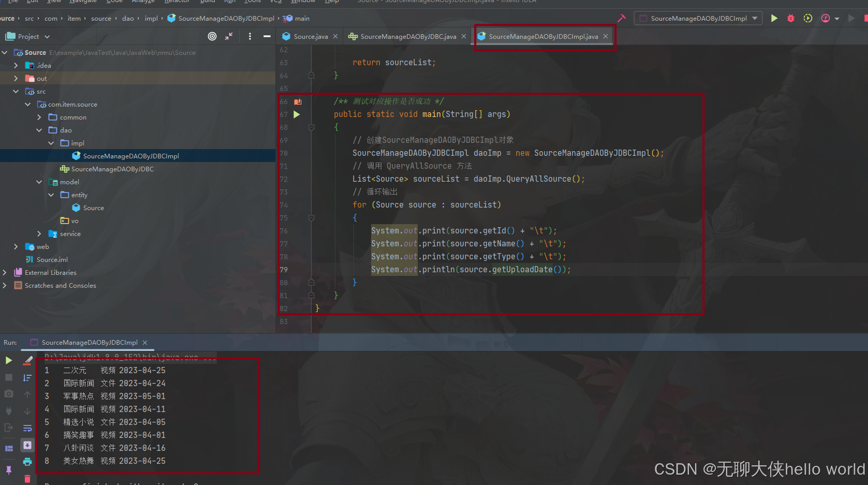The width and height of the screenshot is (868, 485).
Task: Open the profiler dropdown arrow
Action: tap(837, 19)
